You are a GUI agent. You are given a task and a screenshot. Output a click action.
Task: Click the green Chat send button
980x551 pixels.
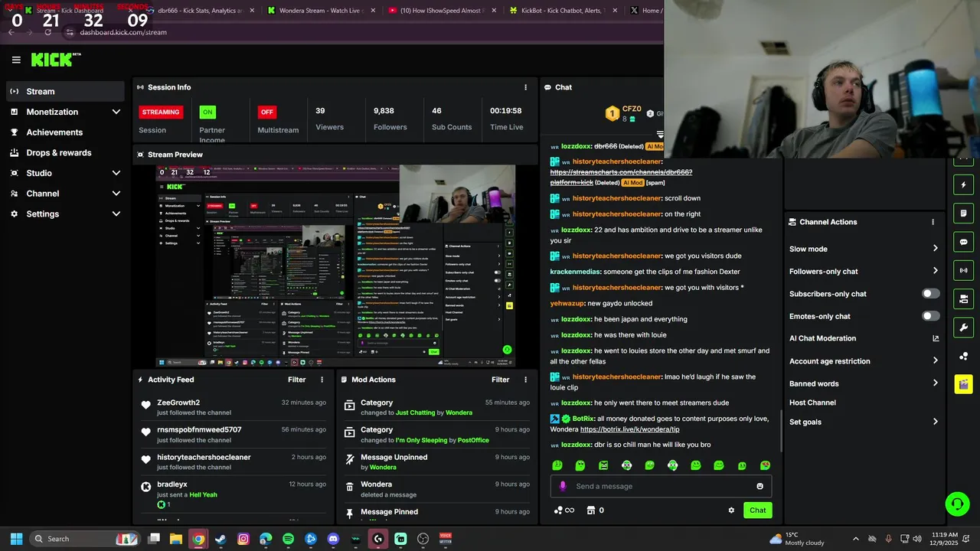click(757, 510)
